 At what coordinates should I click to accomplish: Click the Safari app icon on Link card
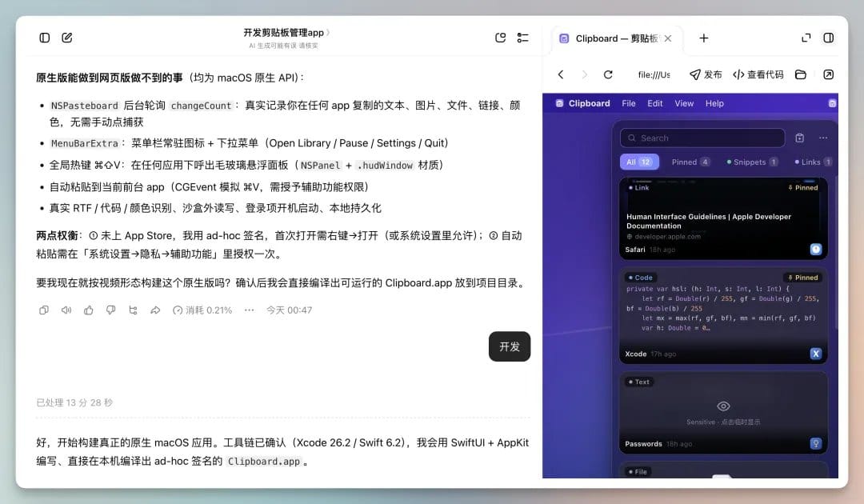pos(816,250)
